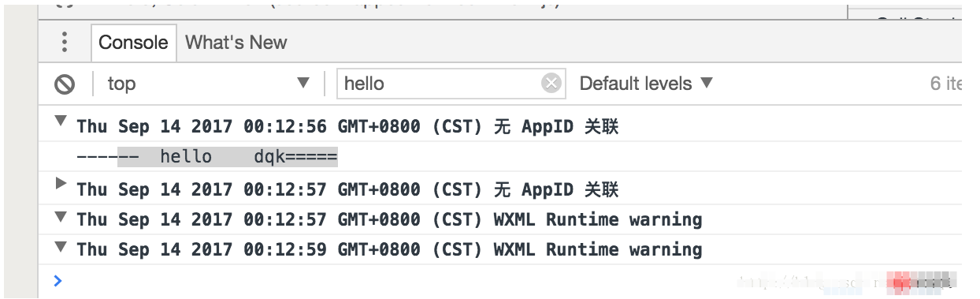Click the highlighted hello dqk log message
Image resolution: width=980 pixels, height=299 pixels.
(207, 157)
